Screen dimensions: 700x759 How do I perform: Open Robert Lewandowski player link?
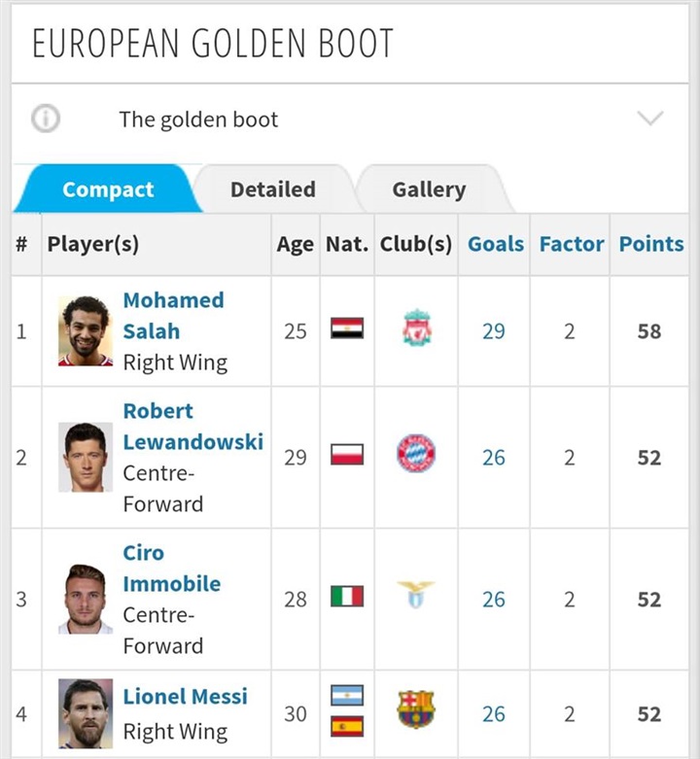193,427
